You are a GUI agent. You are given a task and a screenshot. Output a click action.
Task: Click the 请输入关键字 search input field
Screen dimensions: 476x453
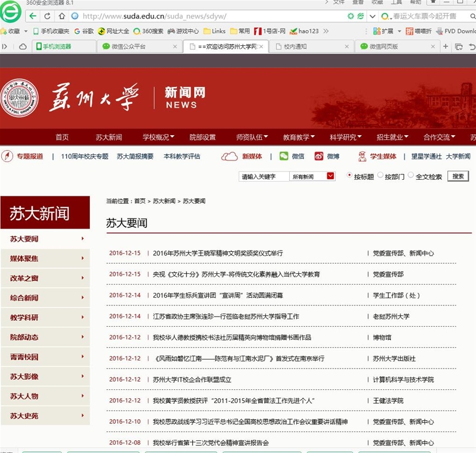click(263, 176)
